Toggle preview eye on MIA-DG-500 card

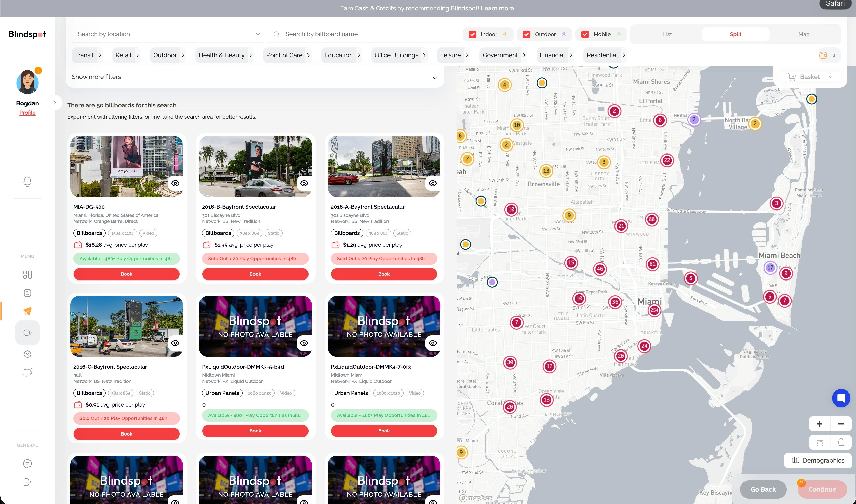[175, 183]
